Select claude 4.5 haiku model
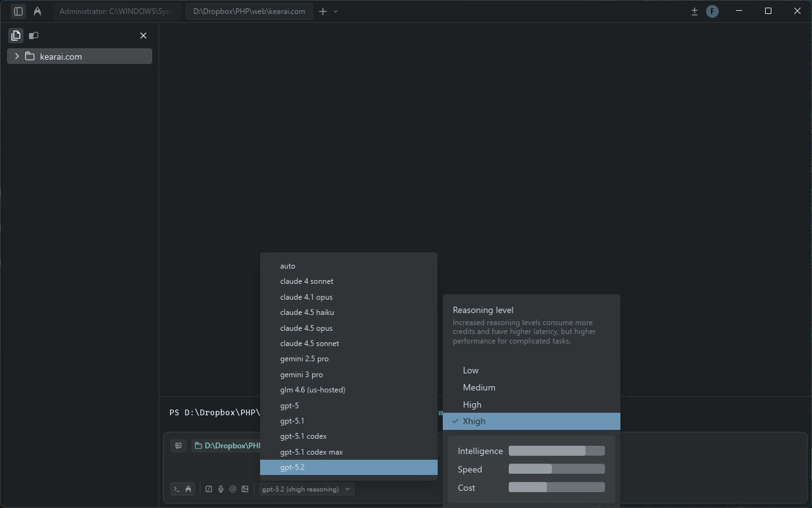This screenshot has width=812, height=508. (349, 312)
